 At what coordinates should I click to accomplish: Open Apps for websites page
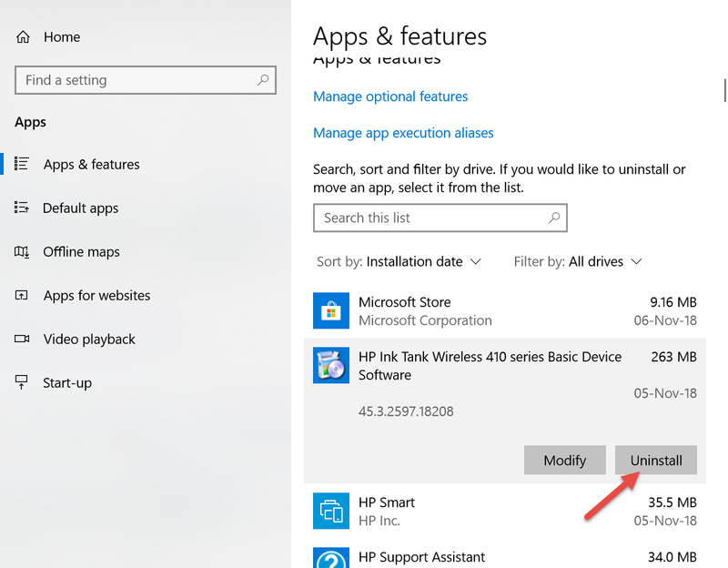point(96,296)
